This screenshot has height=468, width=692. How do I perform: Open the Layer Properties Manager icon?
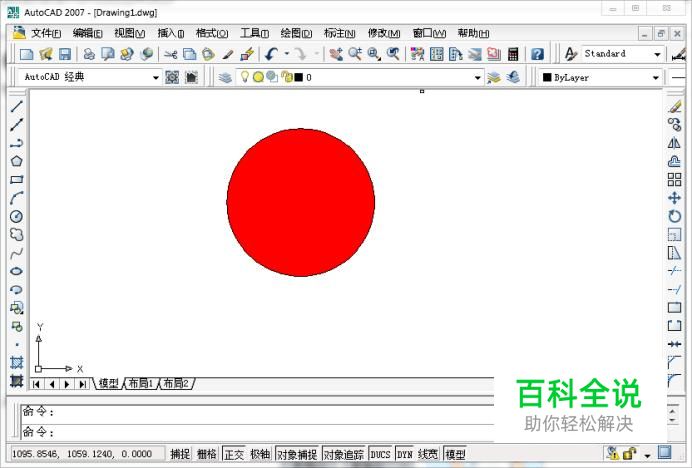[225, 78]
